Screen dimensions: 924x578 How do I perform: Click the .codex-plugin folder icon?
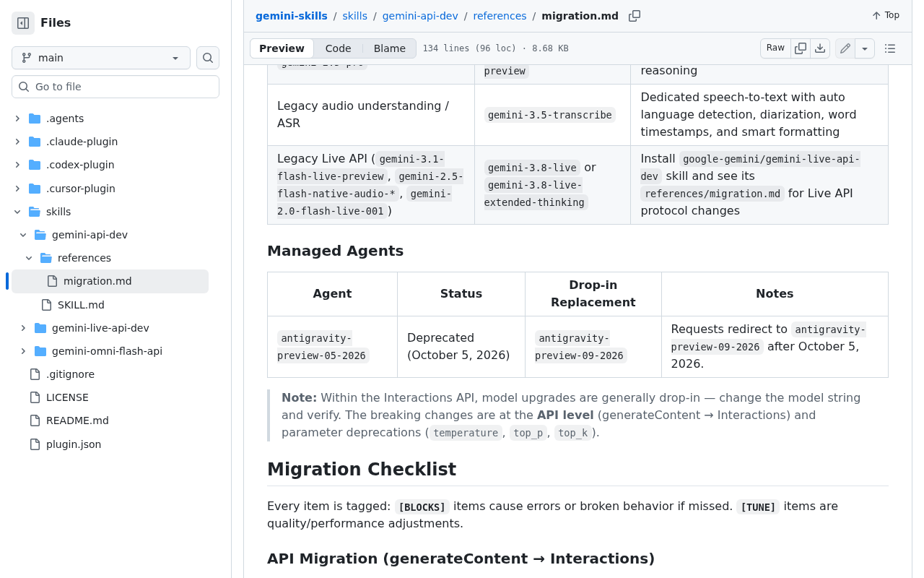click(x=35, y=165)
